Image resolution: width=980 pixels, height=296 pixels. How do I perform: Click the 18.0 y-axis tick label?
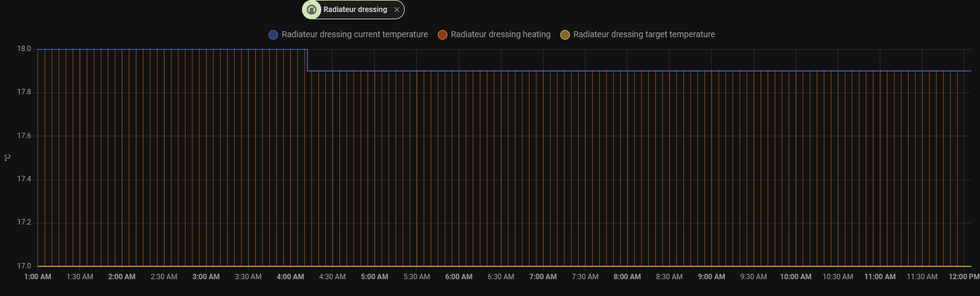click(x=24, y=49)
